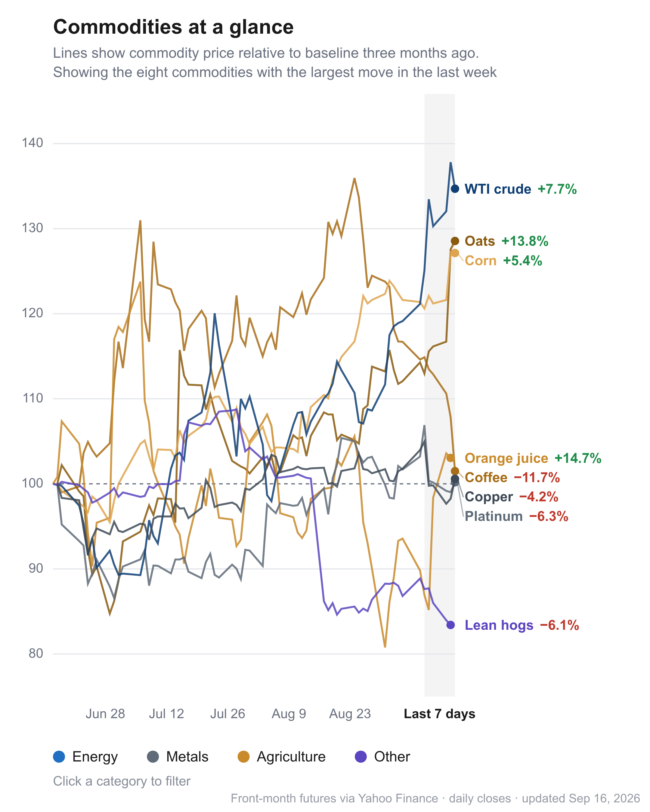
Task: Click the WTI crude endpoint dot
Action: point(455,189)
